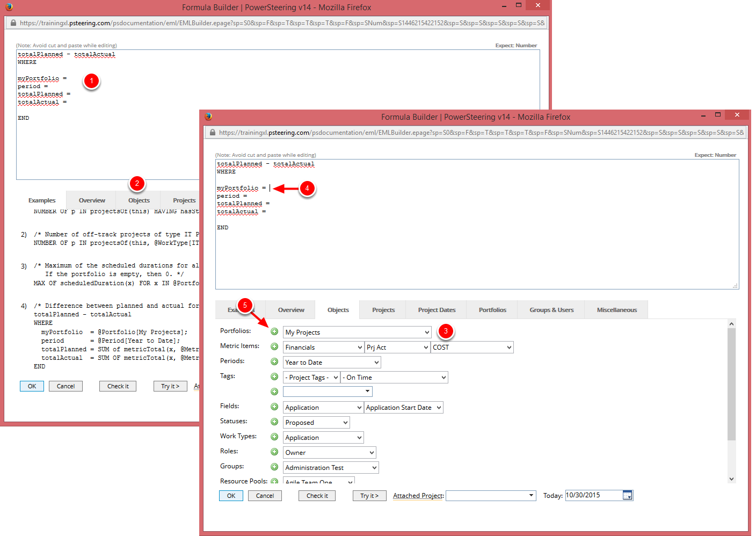Open the Portfolios tab
Viewport: 756px width, 536px height.
[492, 310]
